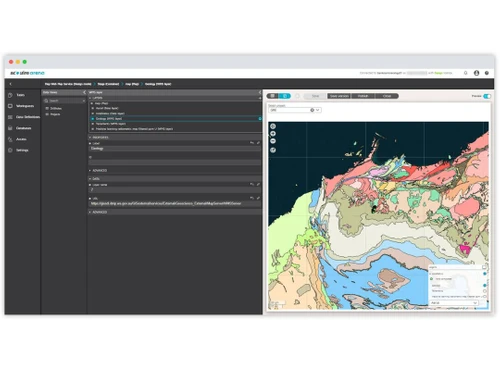Click the back arrow in breadcrumb bar
This screenshot has height=375, width=500.
click(11, 84)
